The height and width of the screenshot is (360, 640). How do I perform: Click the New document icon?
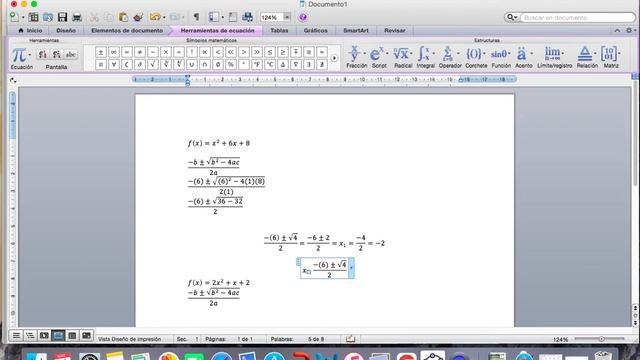click(14, 17)
